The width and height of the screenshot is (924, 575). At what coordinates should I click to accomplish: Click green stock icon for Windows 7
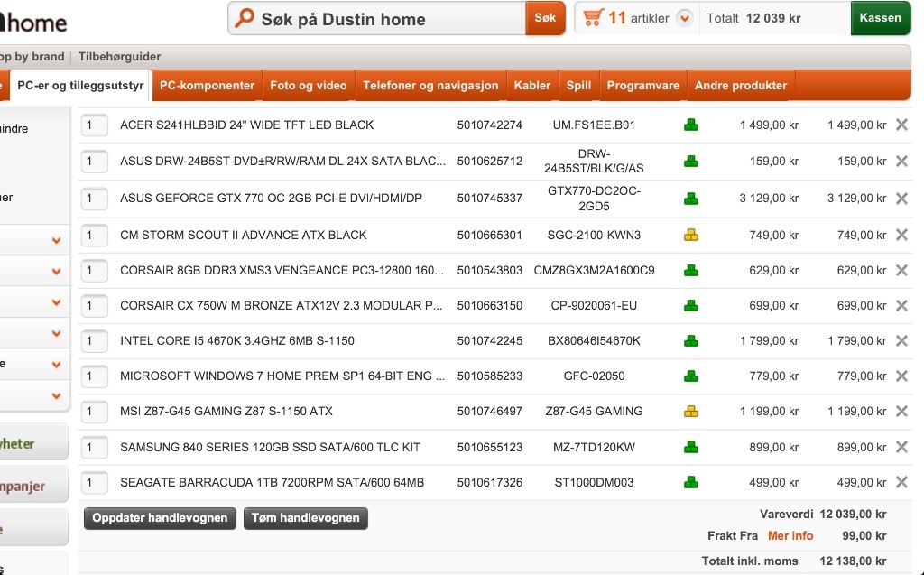(691, 376)
